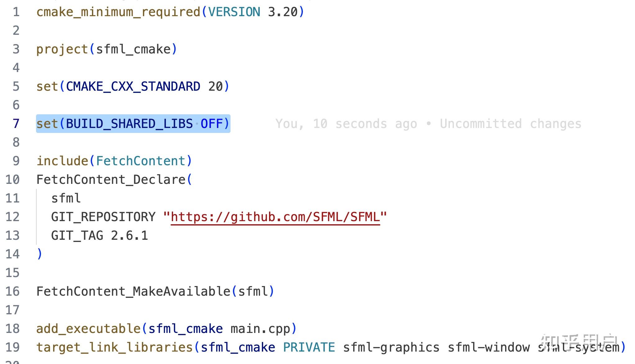Click the FetchContent_Declare function name
Image resolution: width=635 pixels, height=364 pixels.
(x=111, y=180)
